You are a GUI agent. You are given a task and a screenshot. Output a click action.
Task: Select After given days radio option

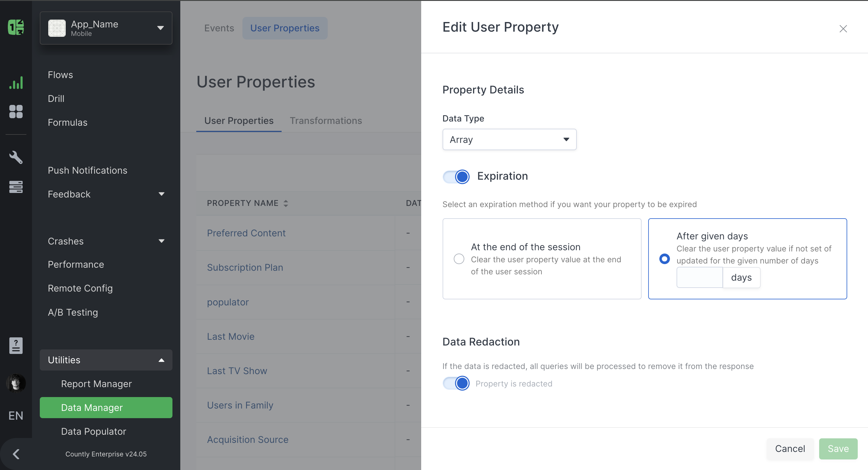(x=664, y=259)
